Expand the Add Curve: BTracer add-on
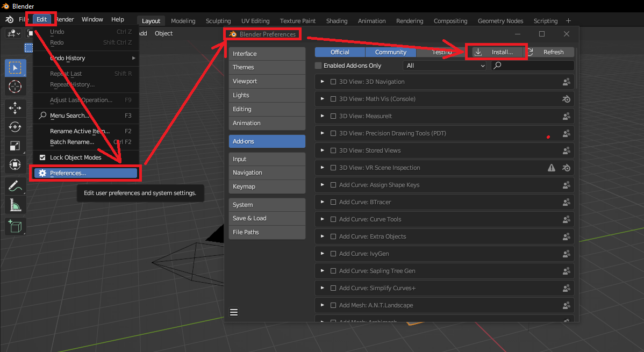This screenshot has height=352, width=644. point(323,202)
